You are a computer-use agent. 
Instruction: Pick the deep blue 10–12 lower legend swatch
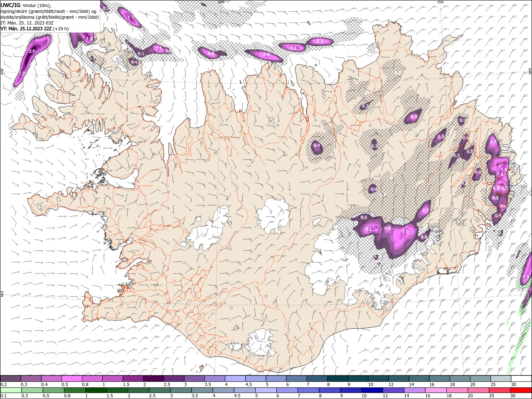372,390
